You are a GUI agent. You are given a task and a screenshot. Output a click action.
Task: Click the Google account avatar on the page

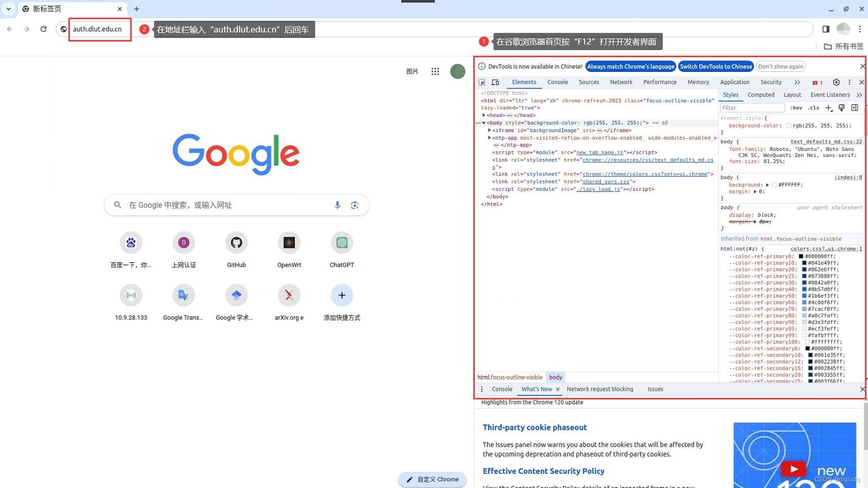(458, 71)
